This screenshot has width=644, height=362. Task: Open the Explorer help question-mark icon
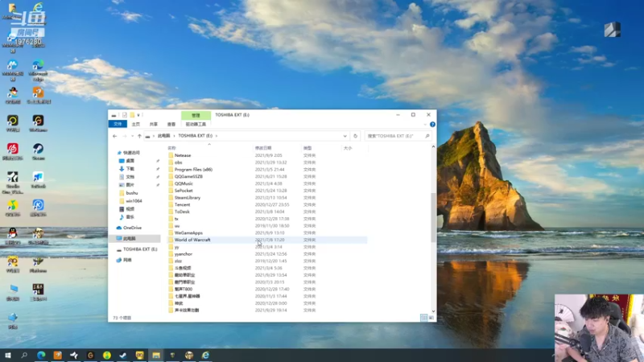tap(432, 125)
